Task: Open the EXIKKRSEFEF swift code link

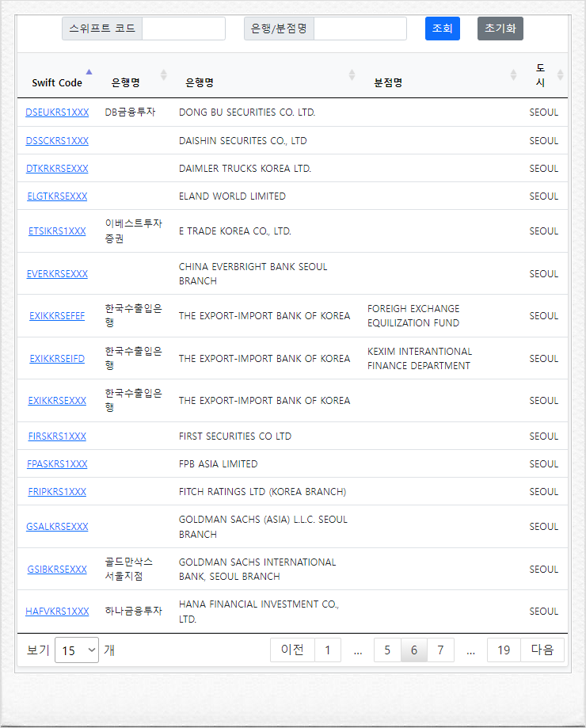Action: [x=57, y=316]
